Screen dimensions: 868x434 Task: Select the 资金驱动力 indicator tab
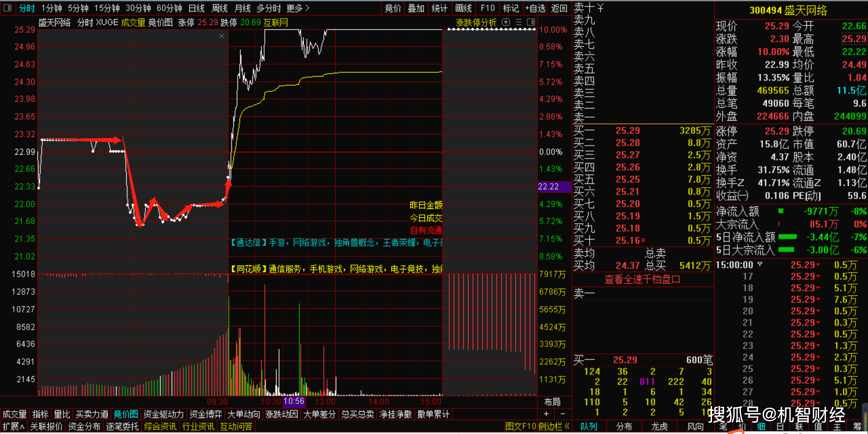163,414
